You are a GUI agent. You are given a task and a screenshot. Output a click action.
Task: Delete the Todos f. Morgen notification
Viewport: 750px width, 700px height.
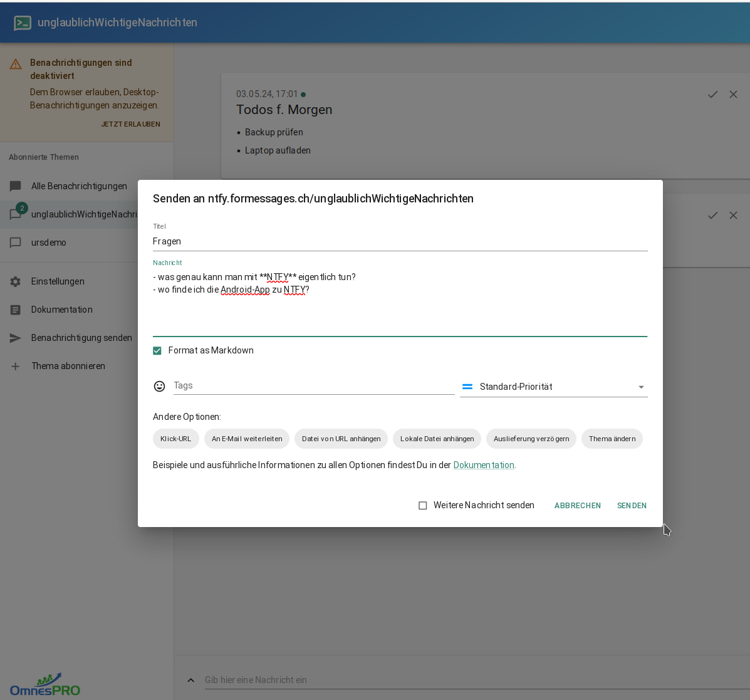[x=733, y=95]
